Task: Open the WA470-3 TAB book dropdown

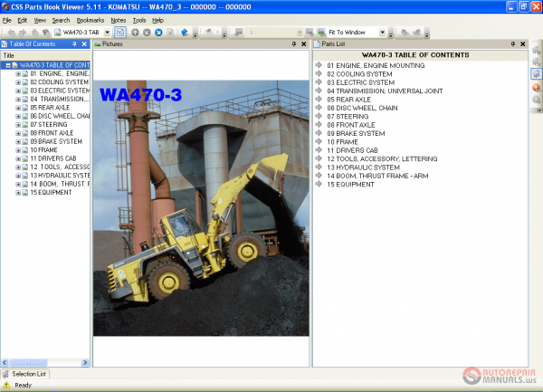Action: click(108, 33)
